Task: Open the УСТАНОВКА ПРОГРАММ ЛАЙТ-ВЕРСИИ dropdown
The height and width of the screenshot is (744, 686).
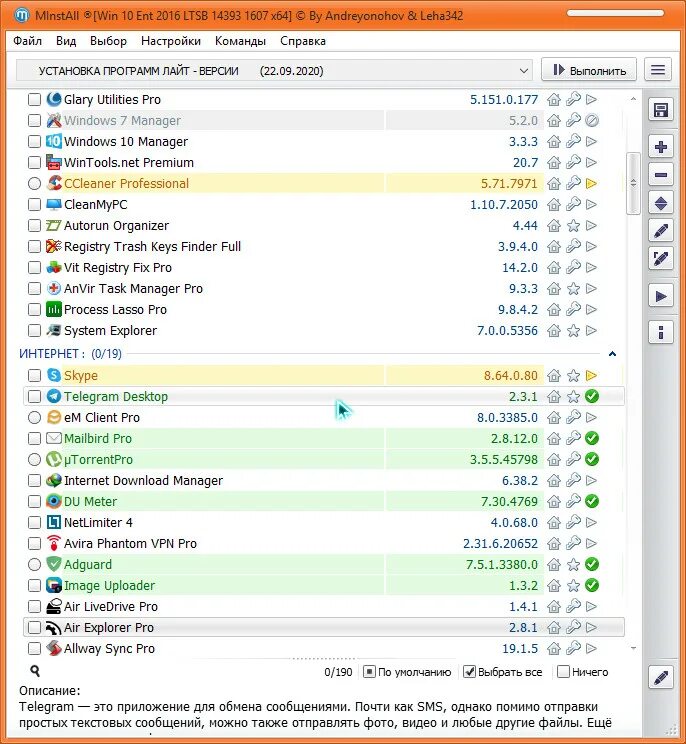Action: [274, 71]
